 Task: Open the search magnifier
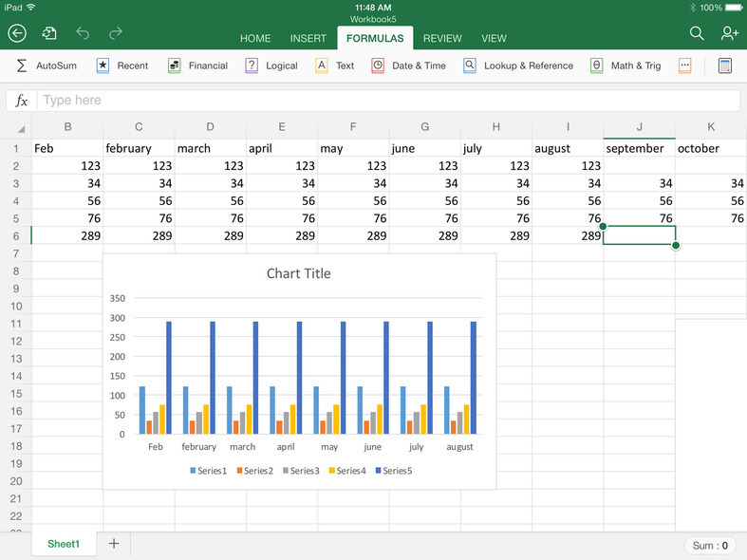click(x=697, y=33)
